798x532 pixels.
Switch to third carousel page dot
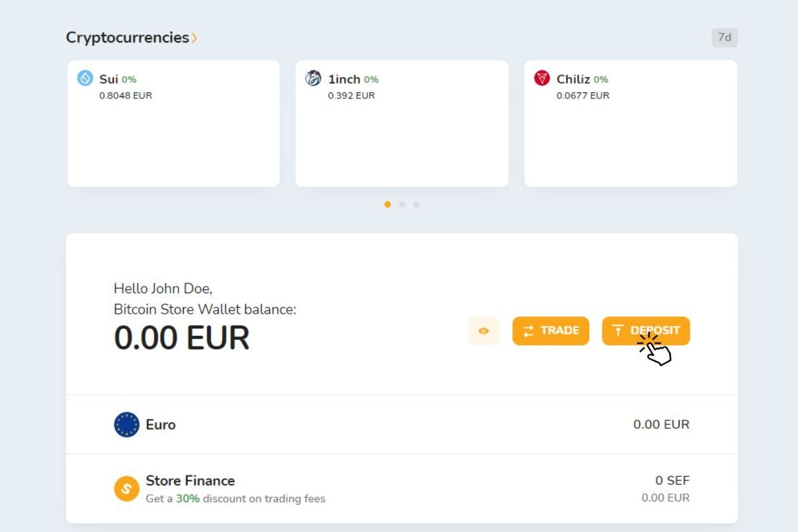(416, 204)
